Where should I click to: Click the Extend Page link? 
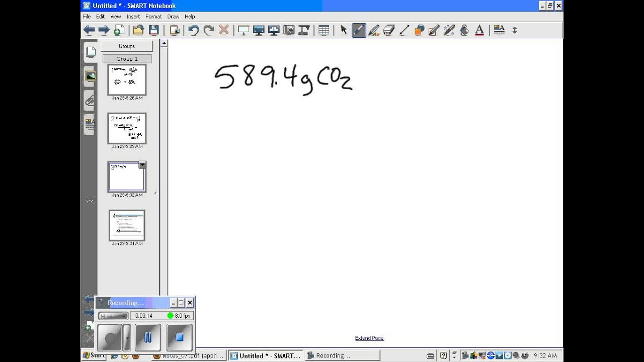[369, 338]
